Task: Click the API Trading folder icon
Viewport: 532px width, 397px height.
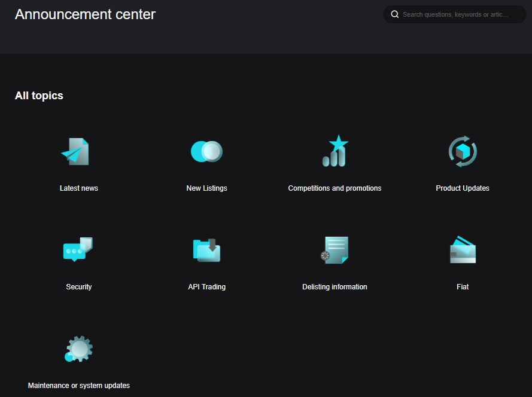Action: coord(206,250)
